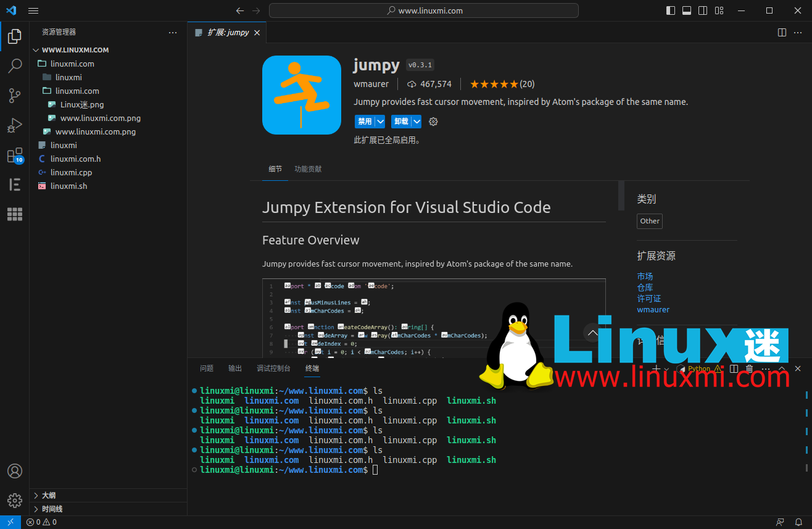Click the jumpy extension logo image
Image resolution: width=812 pixels, height=529 pixels.
[302, 95]
